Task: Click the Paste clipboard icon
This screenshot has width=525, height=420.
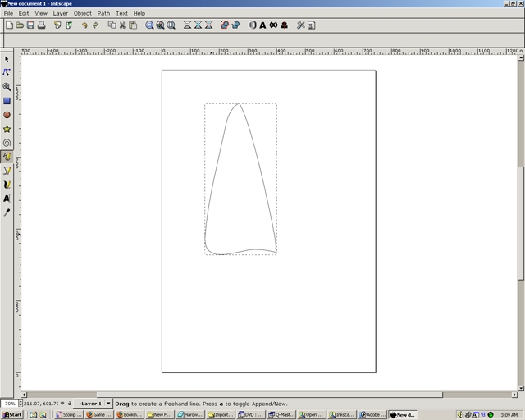Action: point(133,25)
